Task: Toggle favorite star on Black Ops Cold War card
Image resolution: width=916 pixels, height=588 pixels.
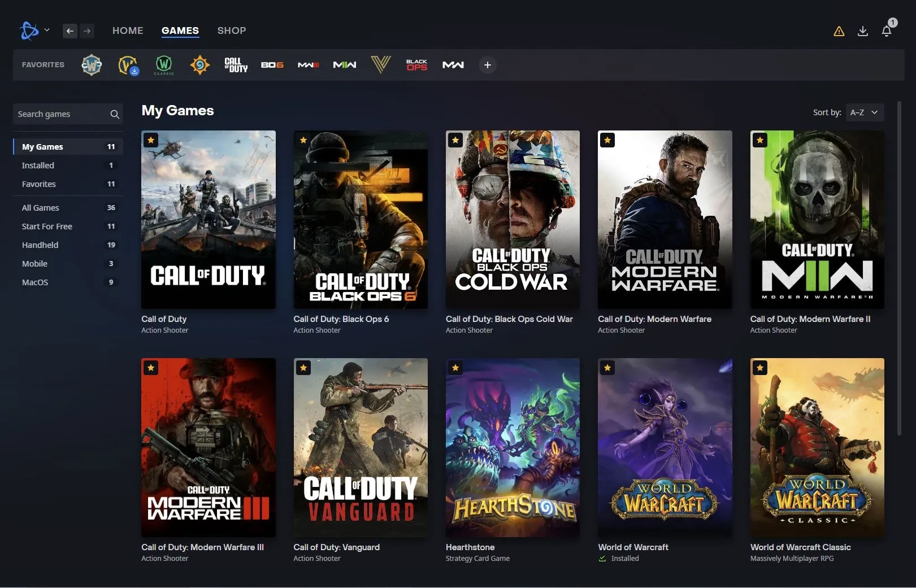Action: pos(455,140)
